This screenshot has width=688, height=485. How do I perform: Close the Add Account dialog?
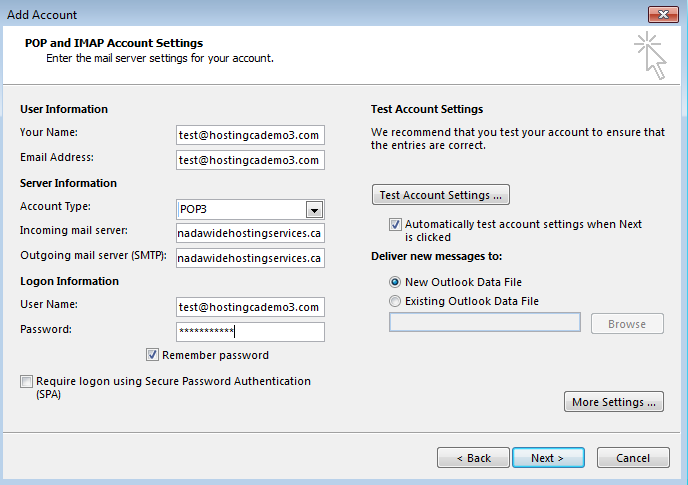pyautogui.click(x=663, y=14)
